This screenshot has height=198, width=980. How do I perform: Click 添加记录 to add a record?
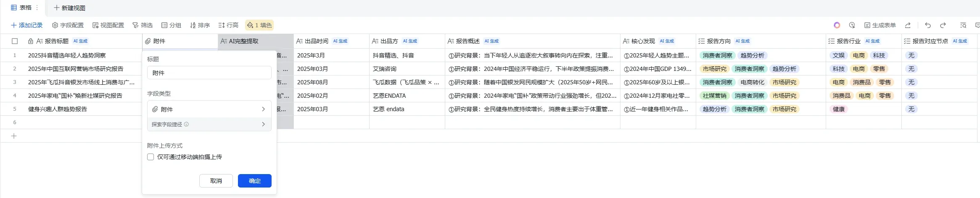coord(27,25)
